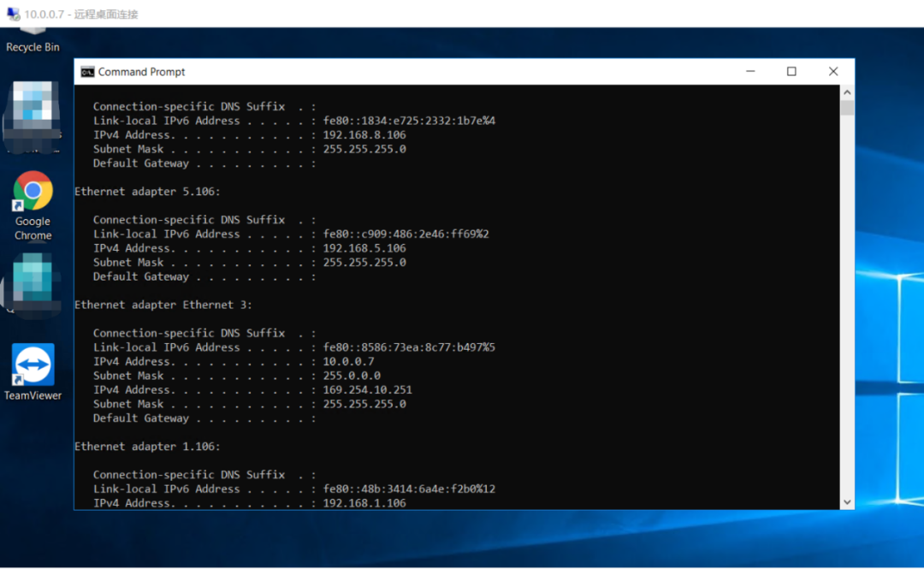Minimize the Command Prompt window
This screenshot has height=569, width=924.
coord(750,71)
